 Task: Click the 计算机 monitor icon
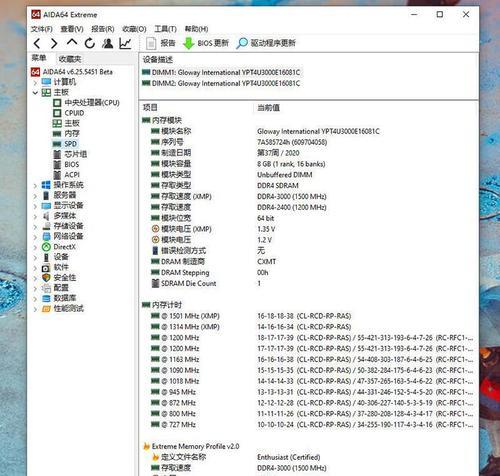(x=46, y=82)
